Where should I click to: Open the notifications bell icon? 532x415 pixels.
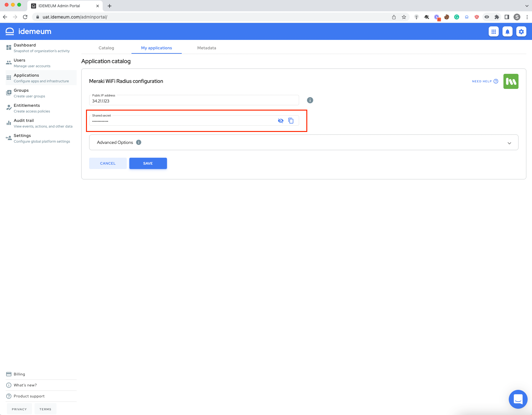click(508, 31)
